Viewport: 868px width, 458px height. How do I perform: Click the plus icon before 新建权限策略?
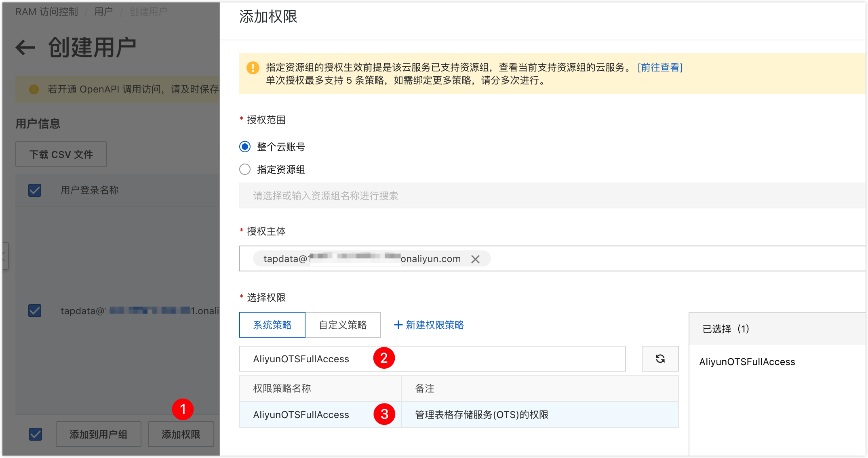398,325
